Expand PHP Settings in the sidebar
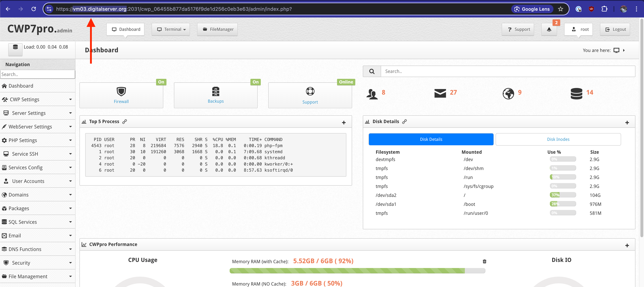The image size is (644, 287). click(38, 140)
